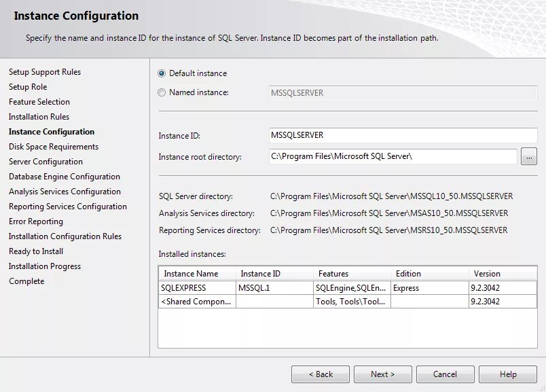Click the MSSQL.1 instance ID cell
Screen dimensions: 546x392
(x=274, y=288)
